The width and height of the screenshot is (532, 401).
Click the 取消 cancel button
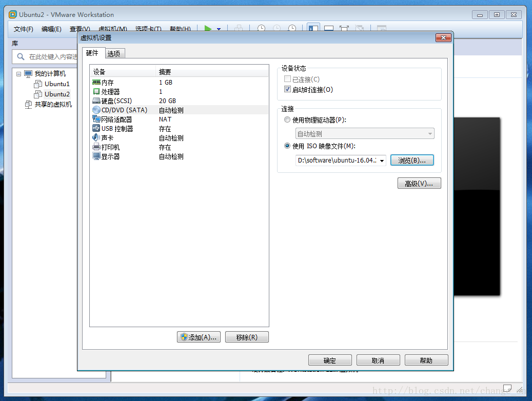point(378,360)
